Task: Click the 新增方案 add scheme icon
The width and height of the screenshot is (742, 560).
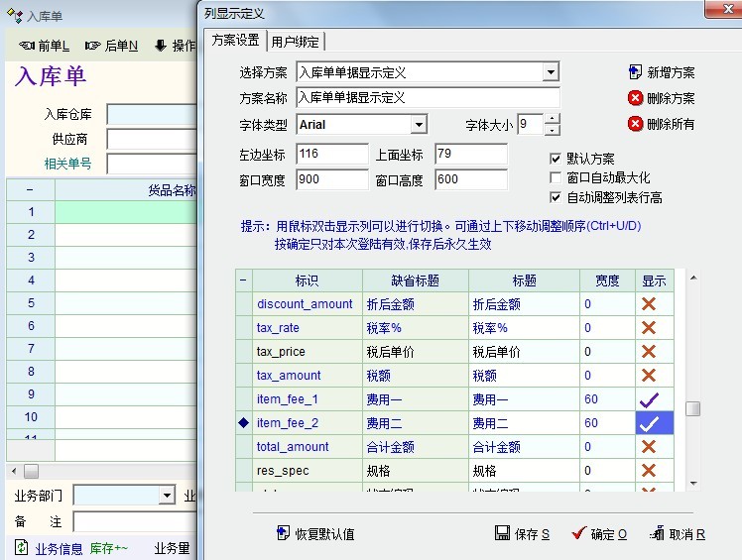Action: [x=636, y=72]
